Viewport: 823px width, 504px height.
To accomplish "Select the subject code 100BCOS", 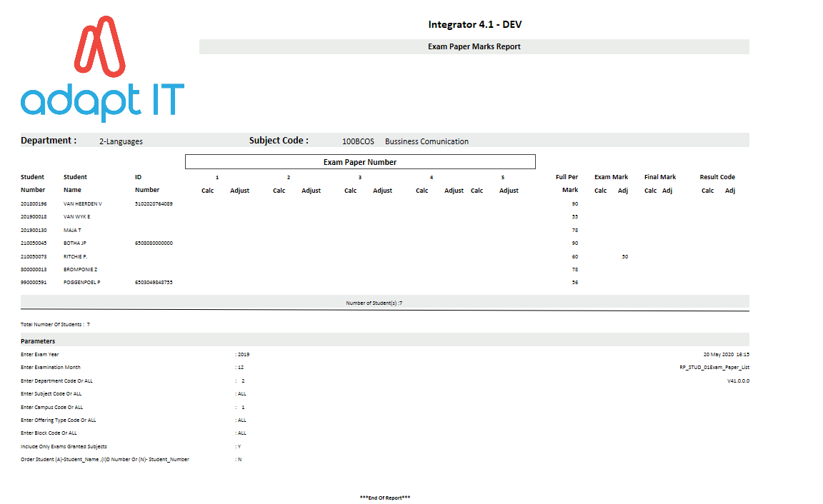I will [x=358, y=141].
